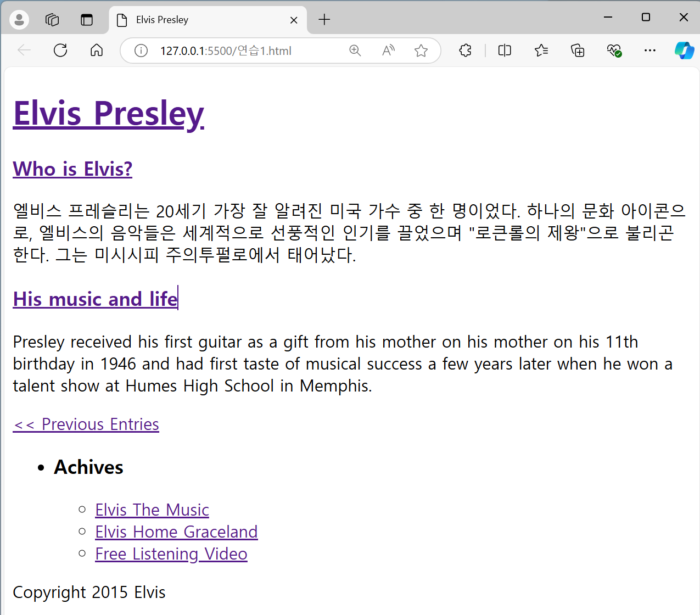Follow the << Previous Entries link

(x=86, y=424)
